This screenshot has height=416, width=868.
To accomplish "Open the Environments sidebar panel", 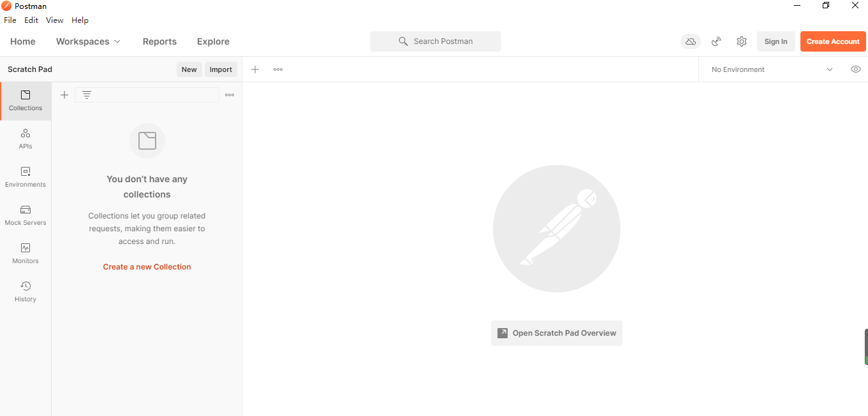I will click(26, 178).
